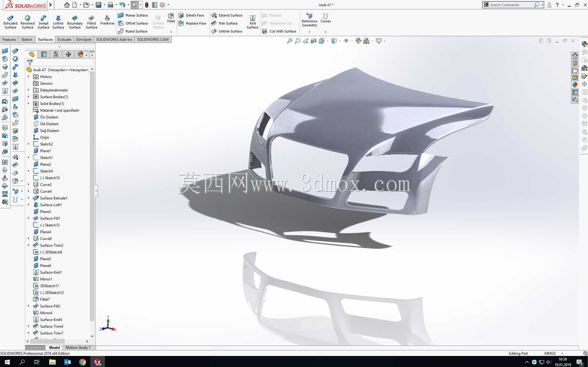The width and height of the screenshot is (588, 367).
Task: Open the FeatureManager Design Tree tab
Action: tap(32, 54)
